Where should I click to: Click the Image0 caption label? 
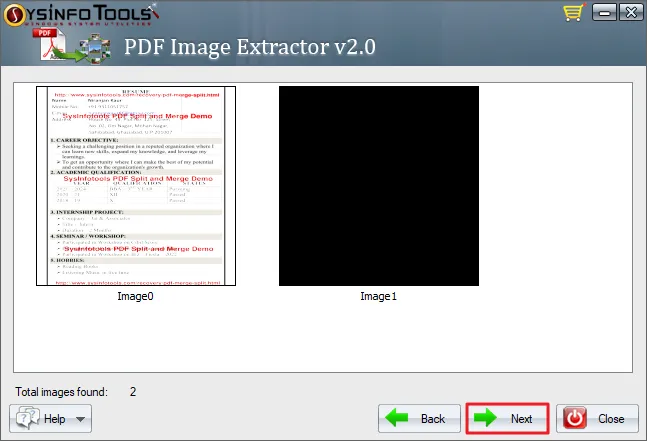(x=135, y=296)
